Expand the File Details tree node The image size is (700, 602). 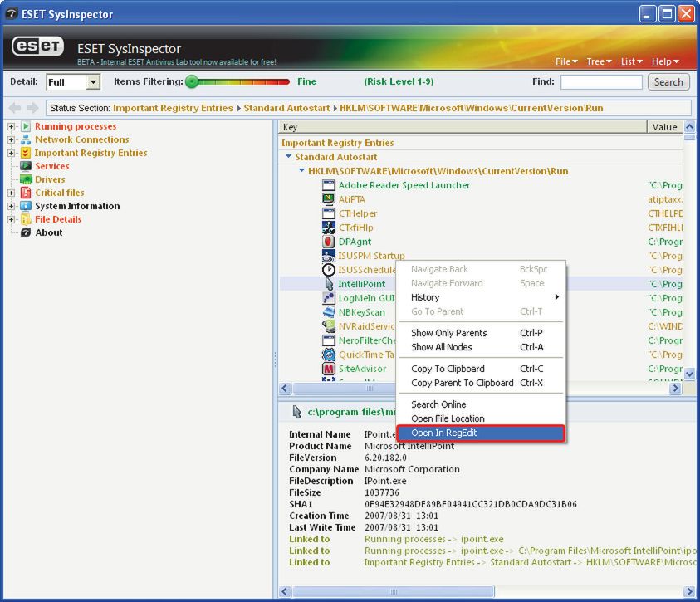point(12,219)
